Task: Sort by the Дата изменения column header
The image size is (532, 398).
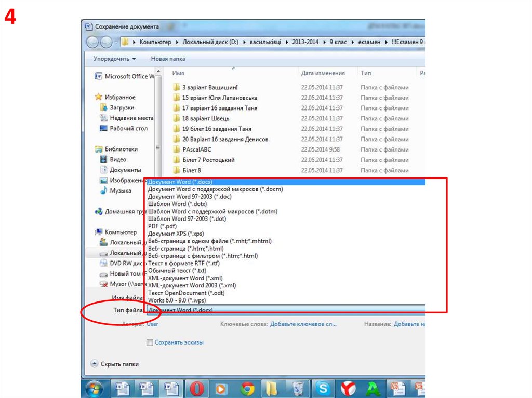Action: (x=323, y=73)
